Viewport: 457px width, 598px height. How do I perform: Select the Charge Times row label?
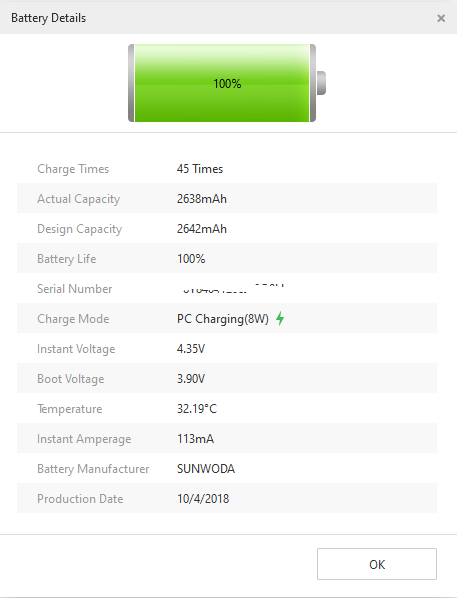[73, 169]
